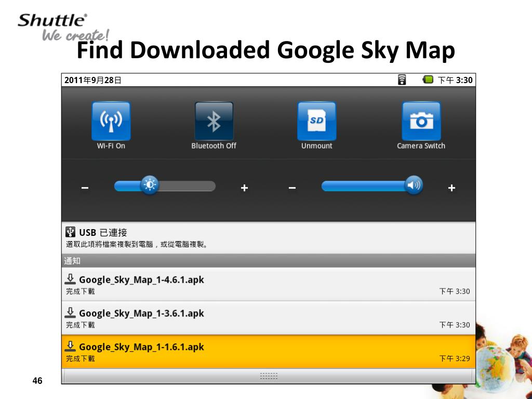Open the USB 已連接 notification
Screen dimensions: 532x399
tap(269, 238)
